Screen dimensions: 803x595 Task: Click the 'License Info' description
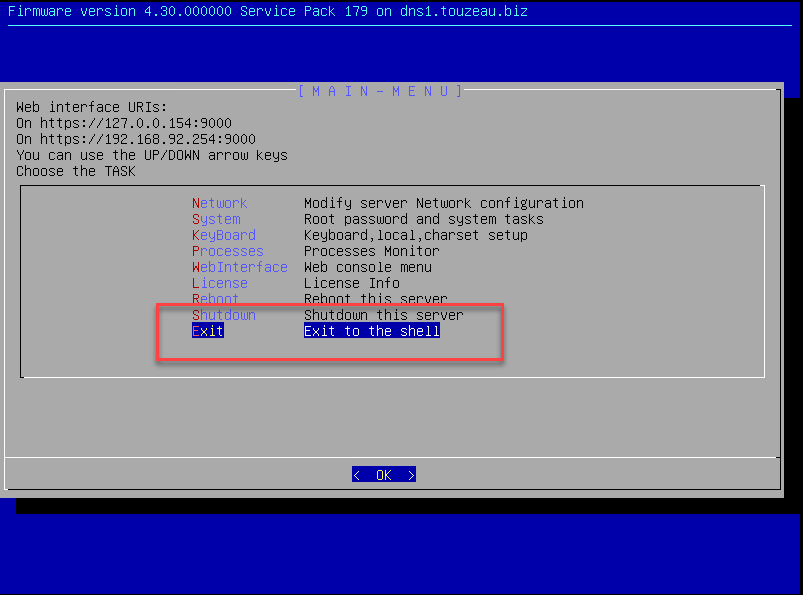351,283
